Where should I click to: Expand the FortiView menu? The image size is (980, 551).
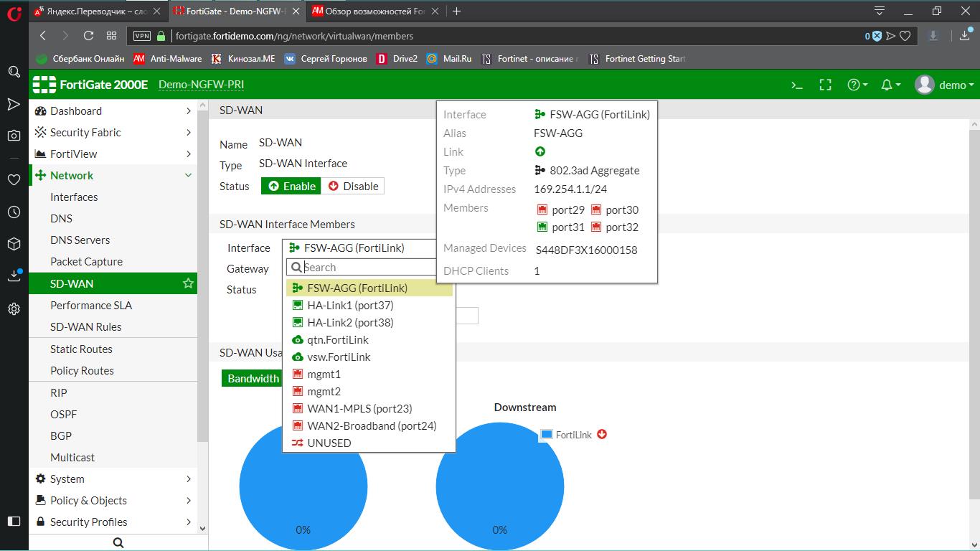pos(113,154)
